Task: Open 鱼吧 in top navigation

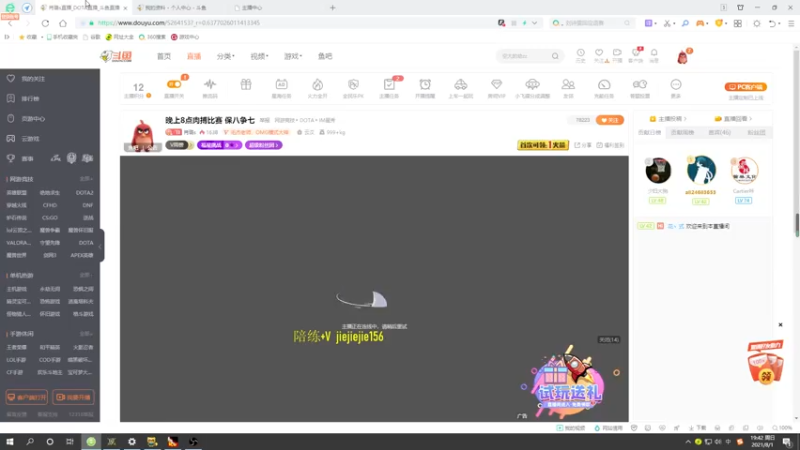Action: click(x=325, y=56)
